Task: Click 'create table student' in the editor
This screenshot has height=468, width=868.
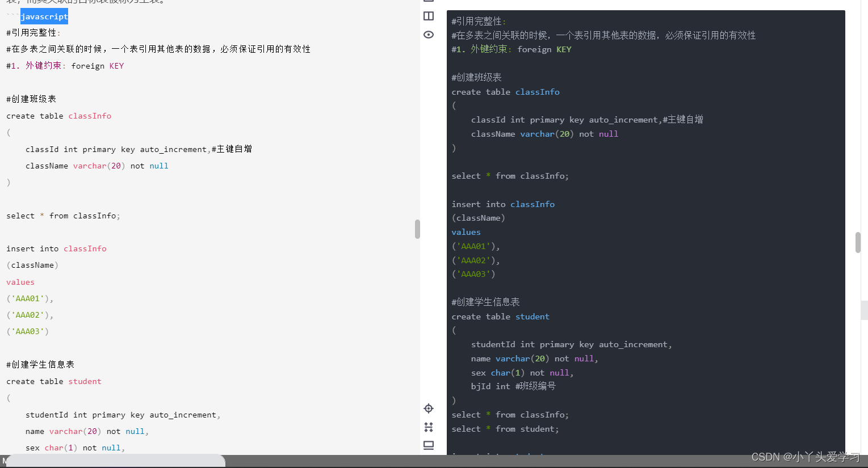Action: [54, 381]
